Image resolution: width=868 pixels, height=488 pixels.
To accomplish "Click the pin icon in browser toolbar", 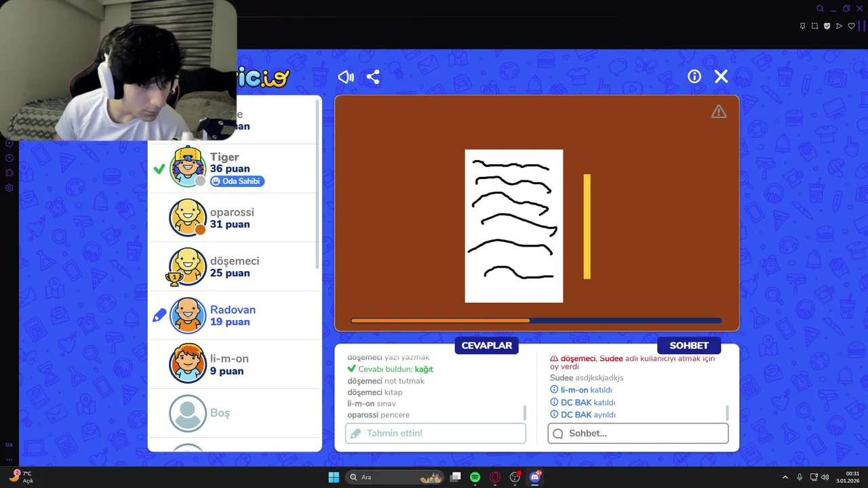I will tap(802, 26).
